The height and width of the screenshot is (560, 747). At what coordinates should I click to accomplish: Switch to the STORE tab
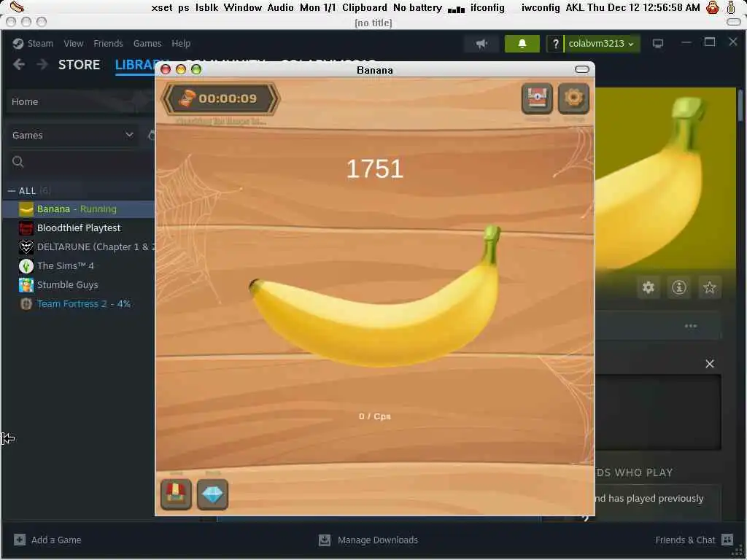point(79,65)
